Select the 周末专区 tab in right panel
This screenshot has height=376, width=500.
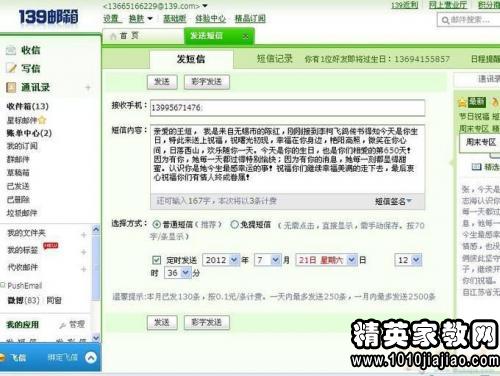[479, 143]
